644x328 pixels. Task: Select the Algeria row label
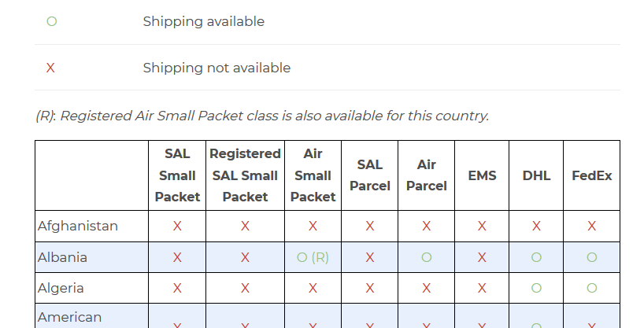(61, 288)
